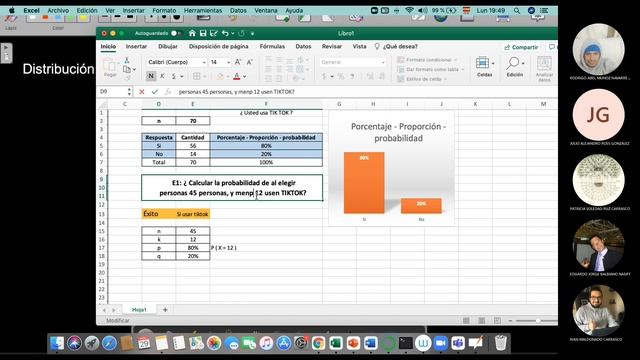Select the Hoja1 sheet tab

(139, 310)
